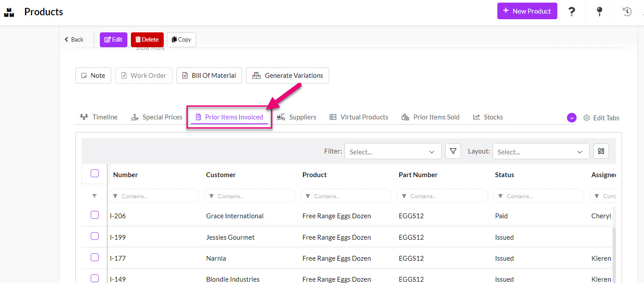Screen dimensions: 644x283
Task: Click the Generate Variations button
Action: pyautogui.click(x=288, y=75)
